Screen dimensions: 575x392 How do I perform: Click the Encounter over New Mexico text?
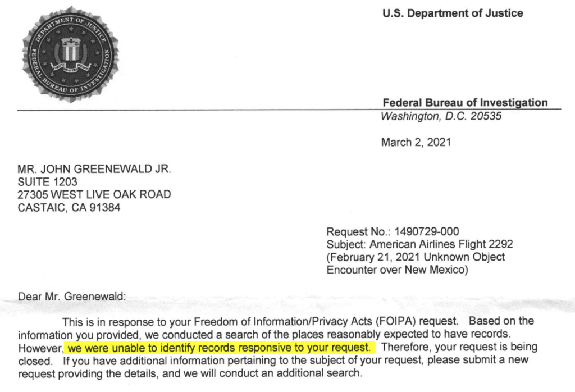(398, 270)
